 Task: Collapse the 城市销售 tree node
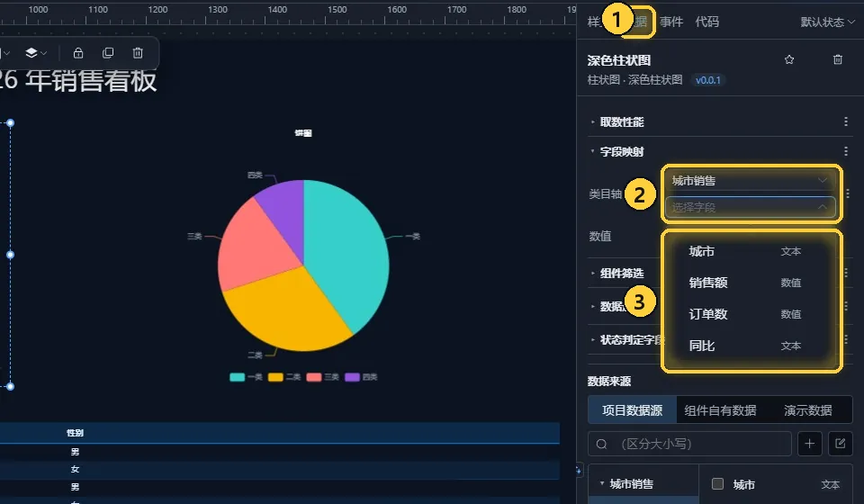tap(602, 483)
